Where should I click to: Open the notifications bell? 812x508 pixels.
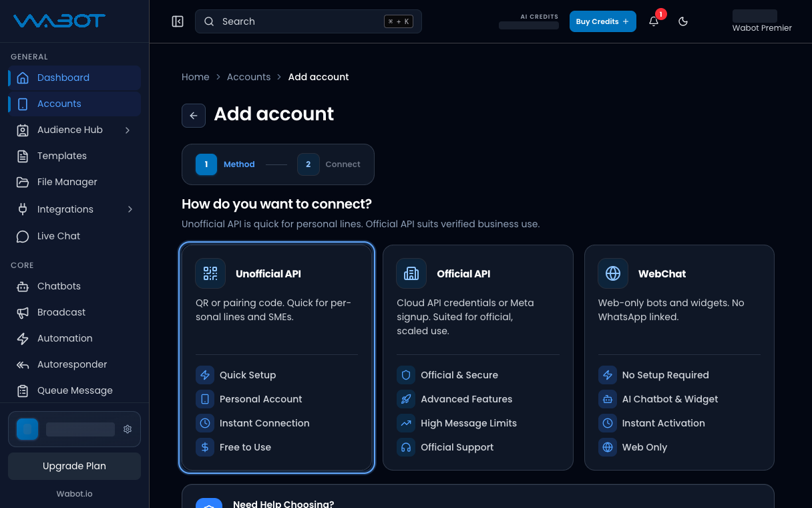654,21
